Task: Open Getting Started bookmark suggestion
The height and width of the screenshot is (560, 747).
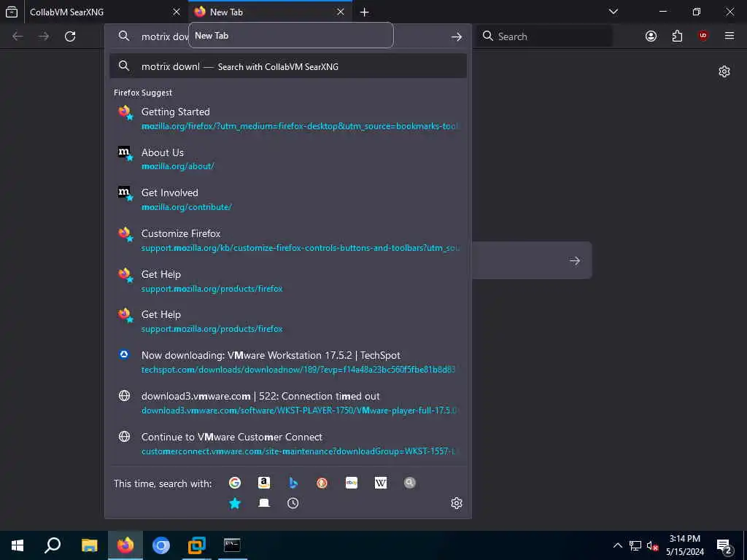Action: (288, 119)
